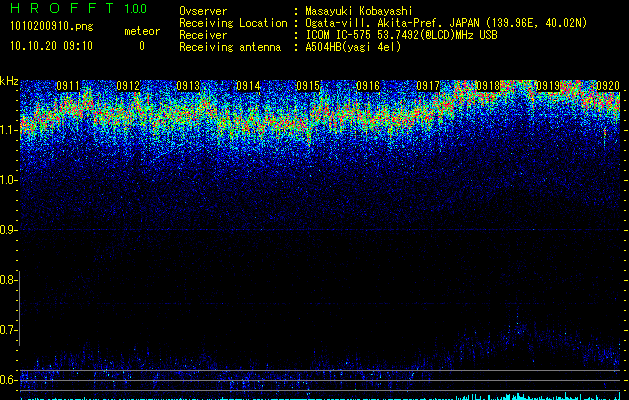Click the 0911 time marker
The height and width of the screenshot is (400, 629).
coord(68,86)
